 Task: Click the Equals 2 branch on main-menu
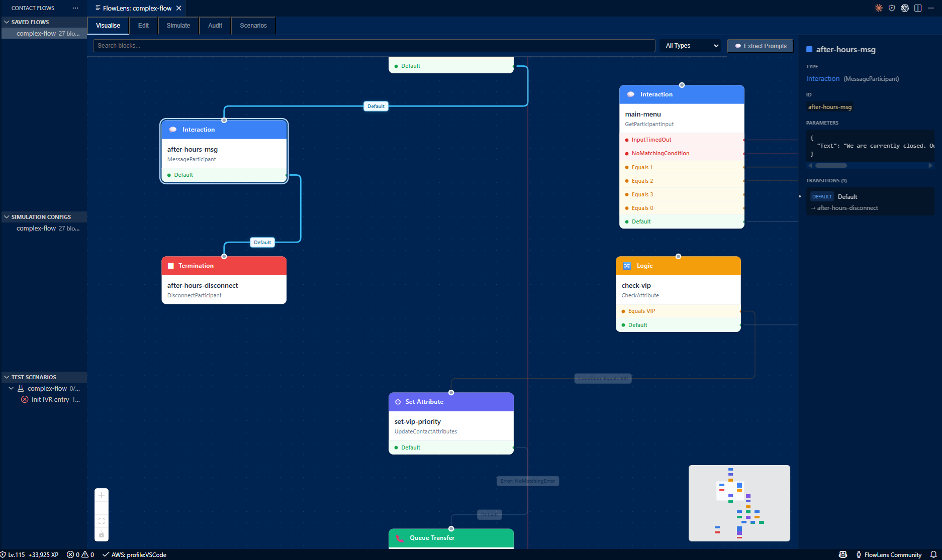coord(682,181)
